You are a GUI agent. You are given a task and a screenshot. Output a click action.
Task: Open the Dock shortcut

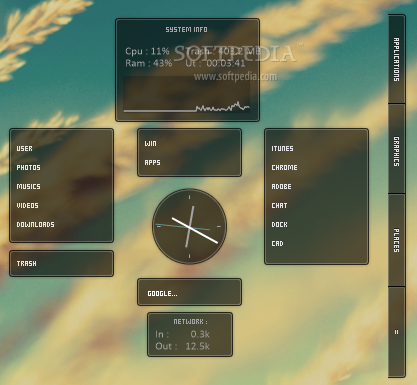click(279, 225)
